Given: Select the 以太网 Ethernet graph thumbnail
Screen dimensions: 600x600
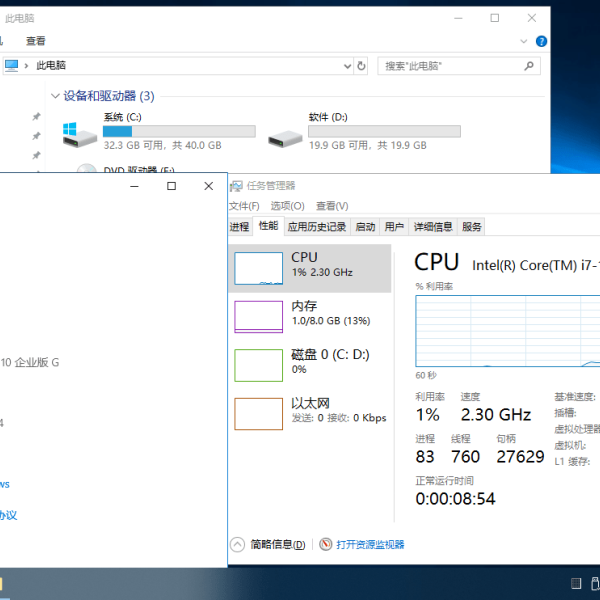Looking at the screenshot, I should [x=259, y=414].
